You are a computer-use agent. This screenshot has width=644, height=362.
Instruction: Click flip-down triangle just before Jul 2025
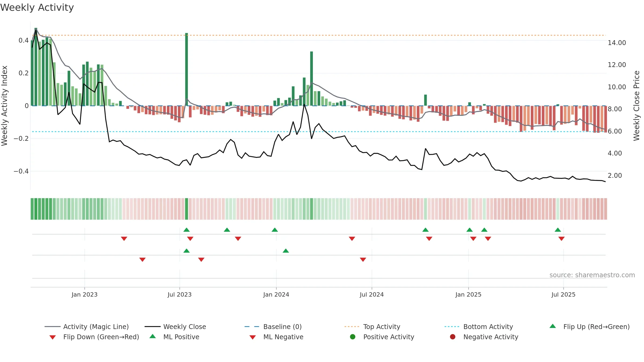[562, 238]
